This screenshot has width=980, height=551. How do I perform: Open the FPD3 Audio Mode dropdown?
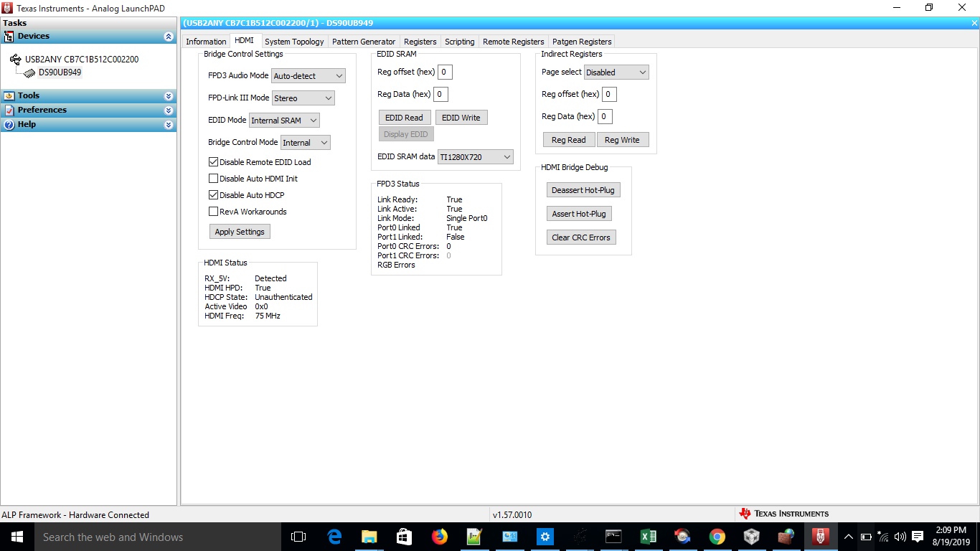coord(308,76)
